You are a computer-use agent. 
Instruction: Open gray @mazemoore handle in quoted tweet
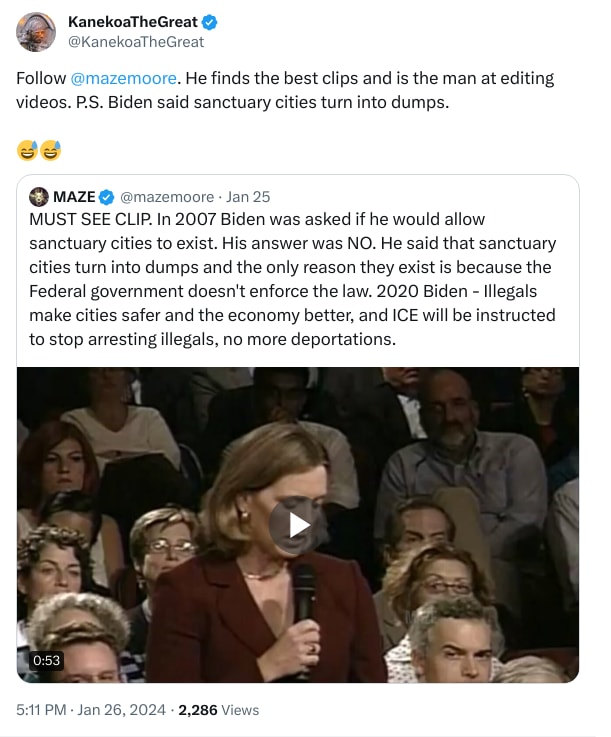[x=167, y=197]
